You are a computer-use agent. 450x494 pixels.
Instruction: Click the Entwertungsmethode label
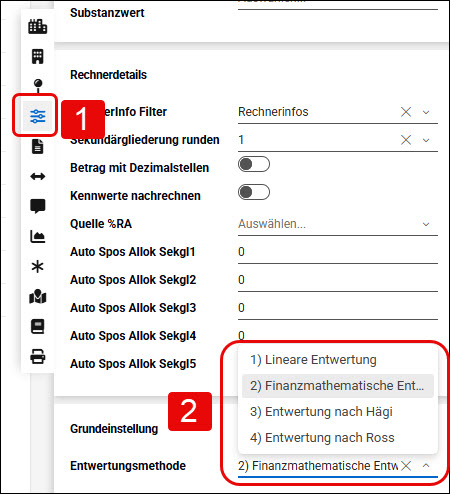coord(128,466)
